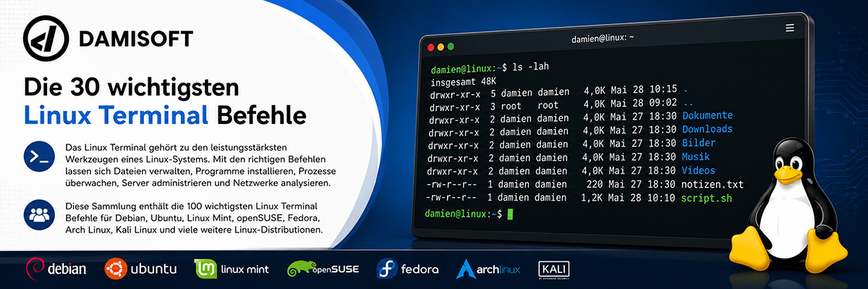Click the Fedora logo
Screen dimensions: 868x289
tap(407, 269)
